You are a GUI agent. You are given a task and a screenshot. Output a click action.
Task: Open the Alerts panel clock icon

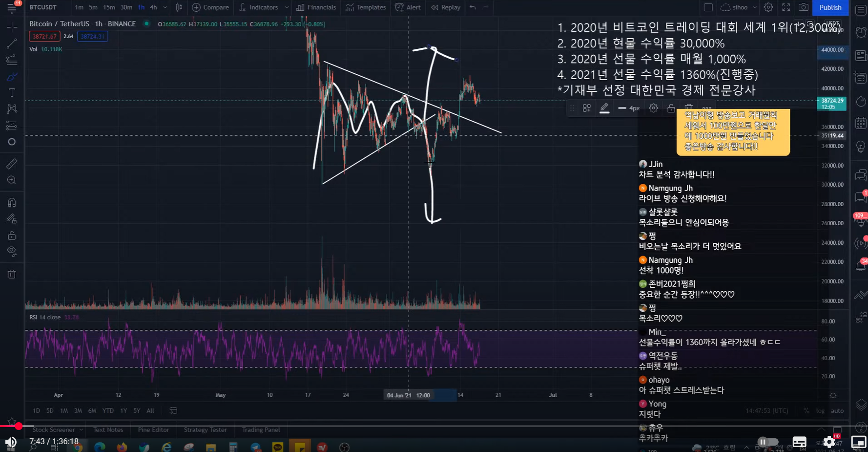pyautogui.click(x=861, y=33)
